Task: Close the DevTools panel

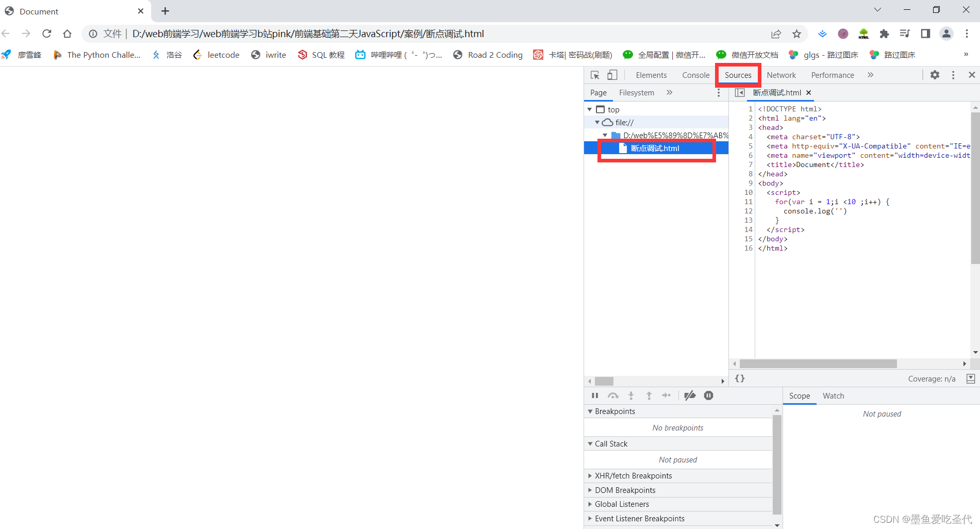Action: 972,75
